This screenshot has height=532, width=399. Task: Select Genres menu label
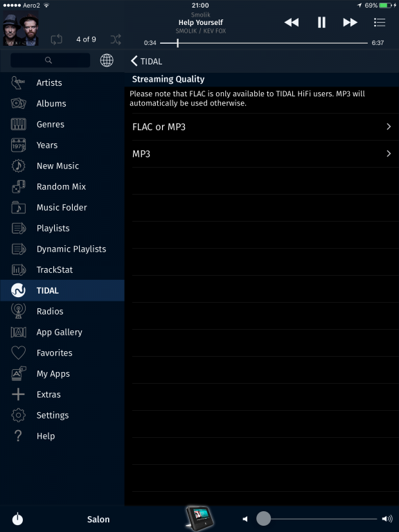click(x=50, y=124)
